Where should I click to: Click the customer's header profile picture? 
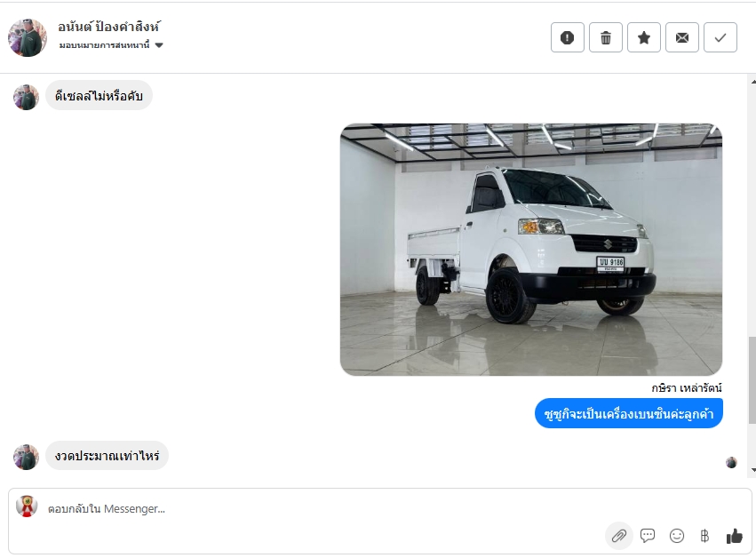(x=28, y=37)
